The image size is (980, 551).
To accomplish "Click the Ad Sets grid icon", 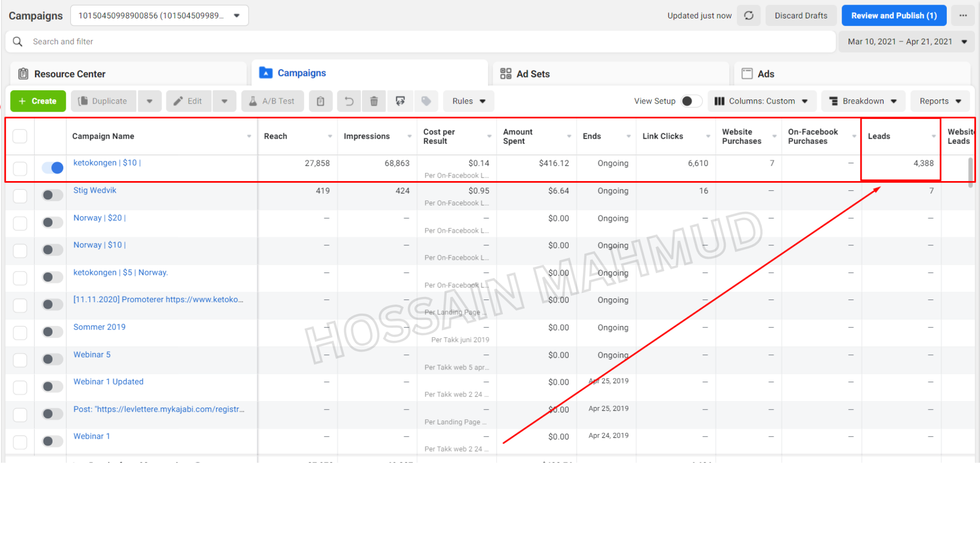I will click(506, 74).
